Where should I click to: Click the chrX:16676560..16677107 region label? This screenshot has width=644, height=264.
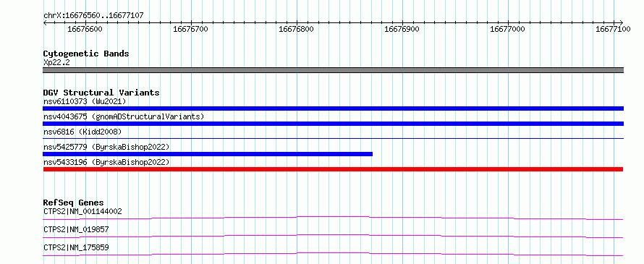(x=93, y=16)
